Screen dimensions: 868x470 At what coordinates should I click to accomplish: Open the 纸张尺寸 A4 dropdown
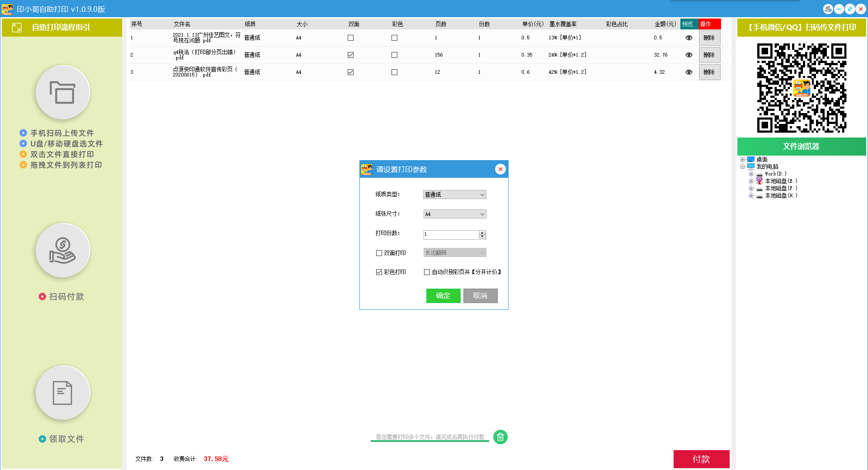(x=454, y=214)
